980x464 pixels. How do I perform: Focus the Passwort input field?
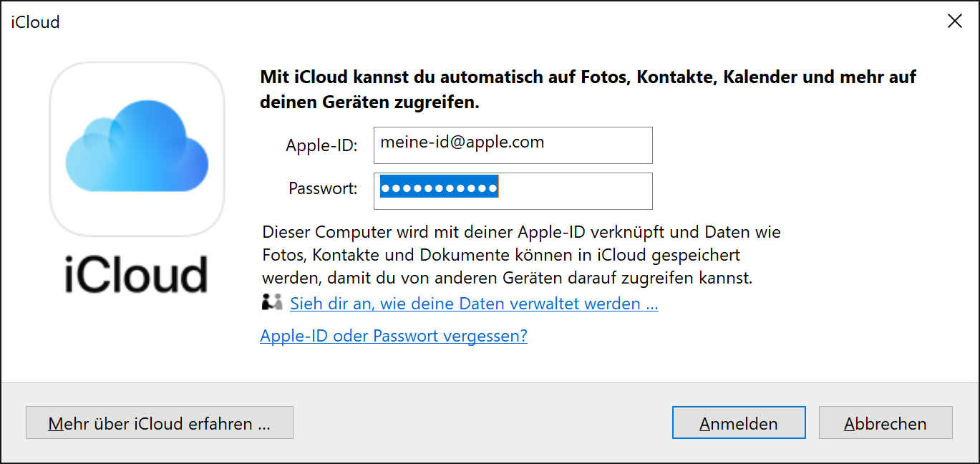573,190
